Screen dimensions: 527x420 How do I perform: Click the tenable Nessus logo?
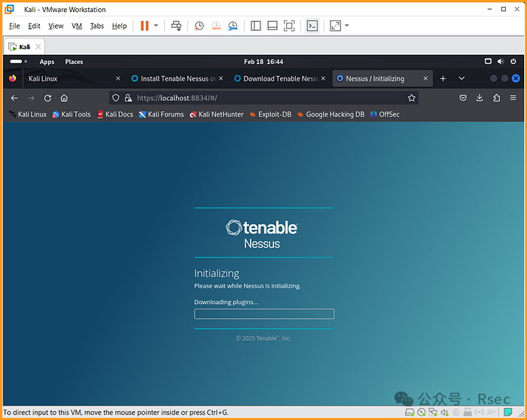[262, 234]
